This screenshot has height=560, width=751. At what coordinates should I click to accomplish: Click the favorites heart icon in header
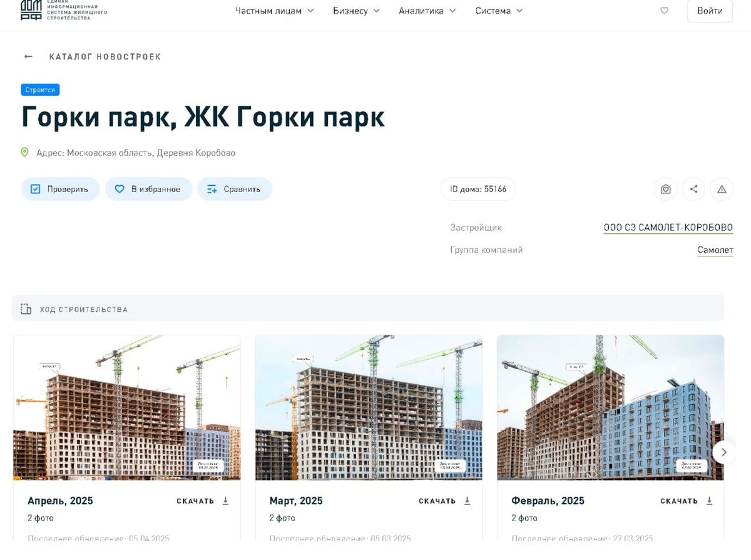(665, 11)
